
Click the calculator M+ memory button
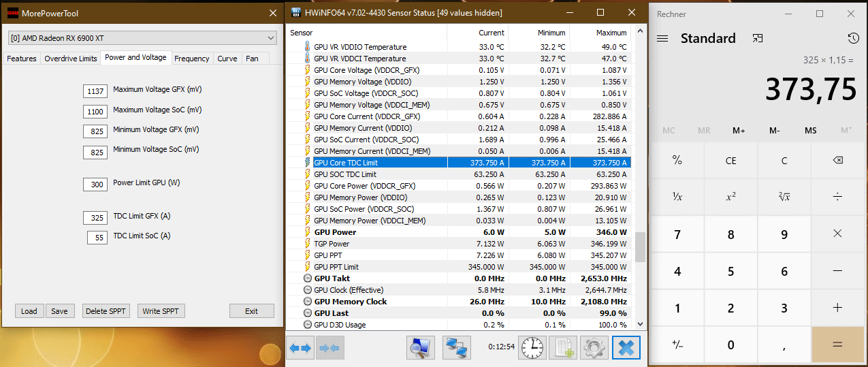[x=739, y=130]
